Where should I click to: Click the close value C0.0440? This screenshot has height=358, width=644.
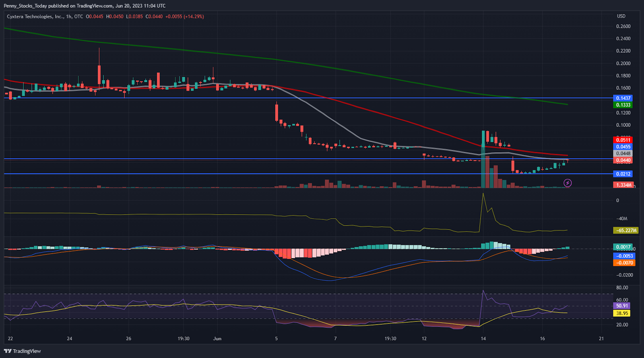pos(154,17)
